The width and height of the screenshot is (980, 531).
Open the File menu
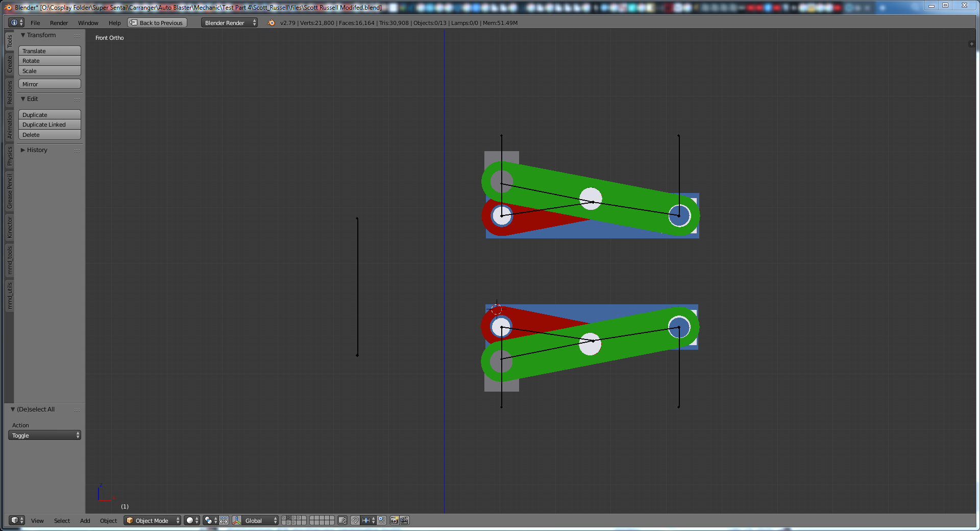point(35,23)
